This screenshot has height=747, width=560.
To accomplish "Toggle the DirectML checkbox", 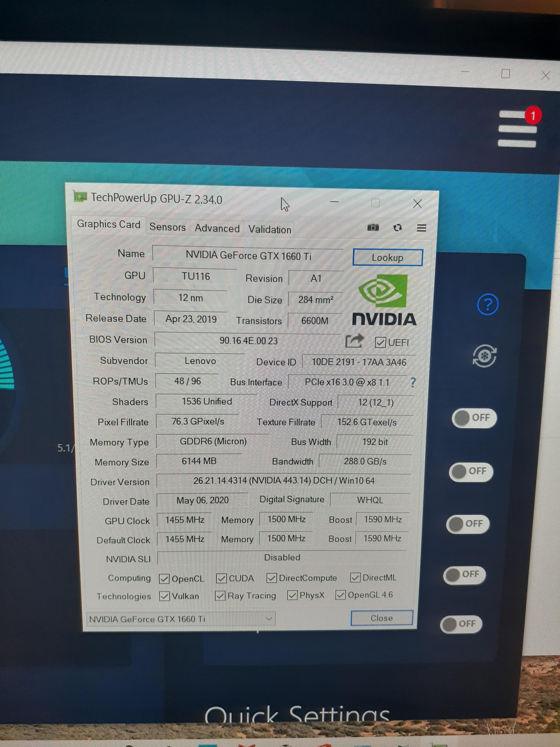I will point(355,577).
